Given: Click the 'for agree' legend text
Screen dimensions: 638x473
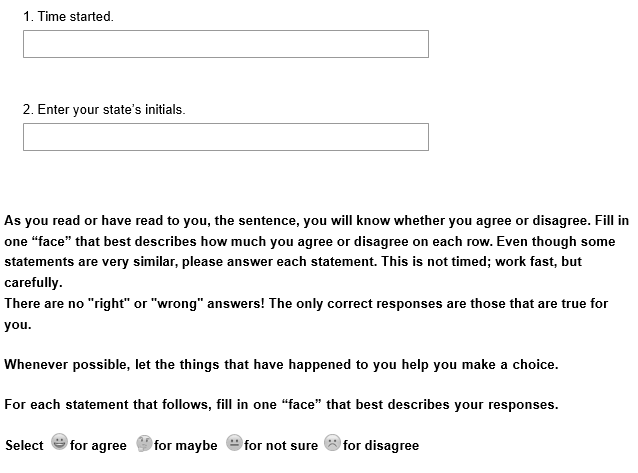Looking at the screenshot, I should tap(98, 446).
